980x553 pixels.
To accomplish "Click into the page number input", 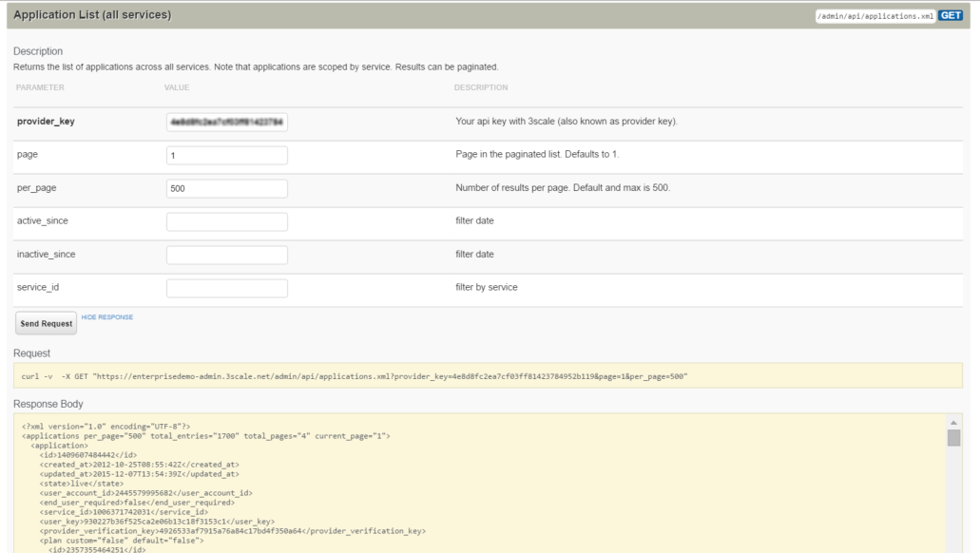I will pos(226,155).
